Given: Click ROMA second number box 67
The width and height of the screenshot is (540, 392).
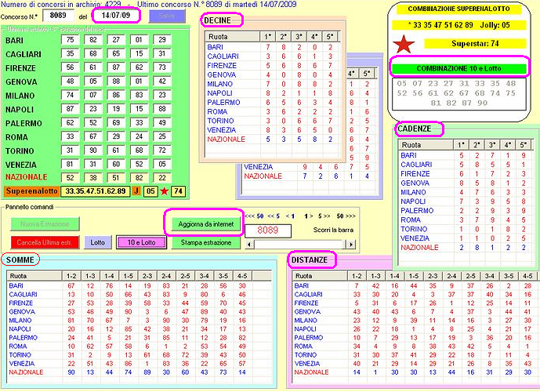Looking at the screenshot, I should (93, 136).
